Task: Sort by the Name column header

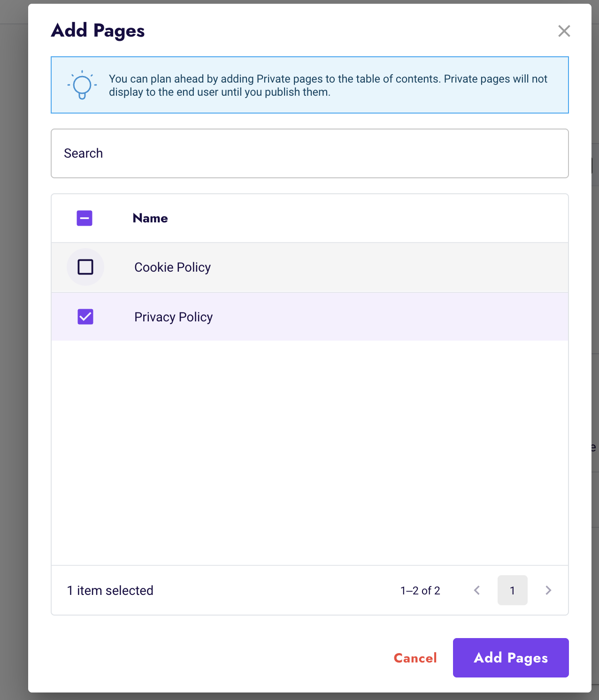Action: [x=150, y=218]
